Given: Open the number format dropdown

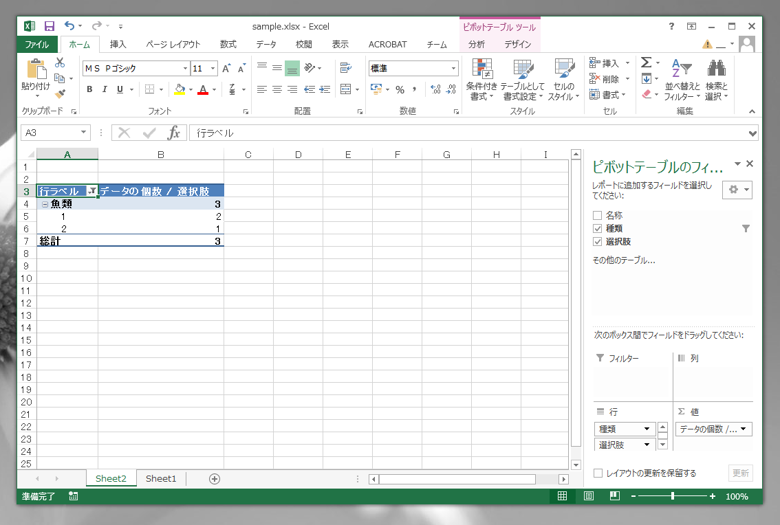Looking at the screenshot, I should pos(453,68).
